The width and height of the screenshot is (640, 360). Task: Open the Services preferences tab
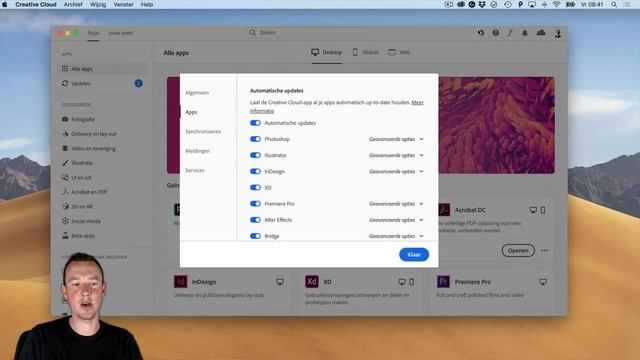point(195,170)
